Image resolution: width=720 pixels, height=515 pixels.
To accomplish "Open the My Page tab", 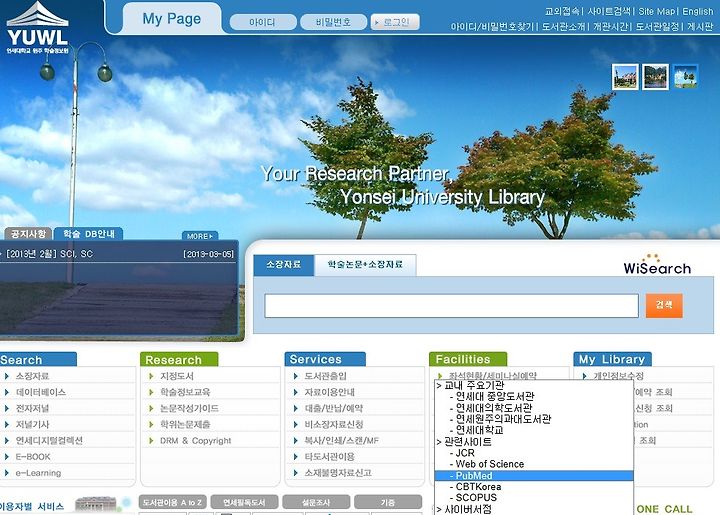I will coord(172,19).
